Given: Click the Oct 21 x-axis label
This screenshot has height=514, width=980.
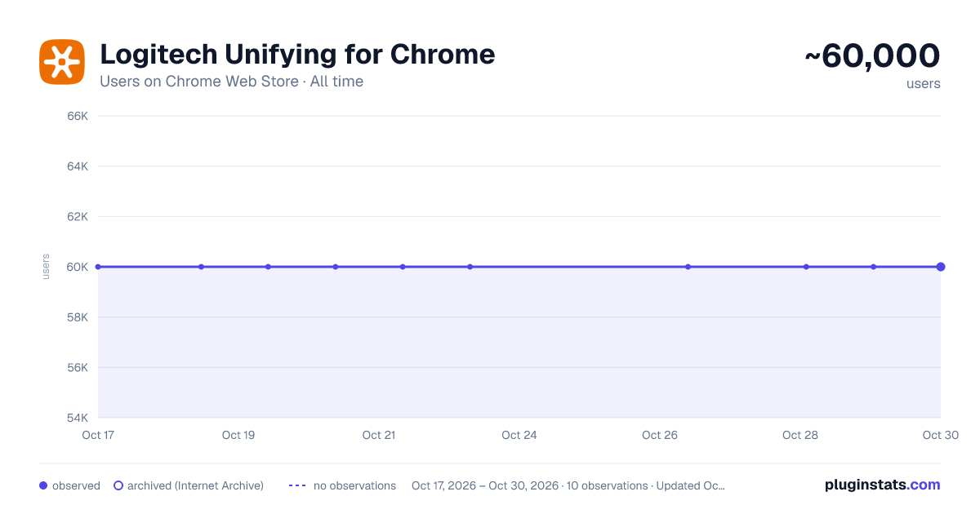Looking at the screenshot, I should point(379,435).
